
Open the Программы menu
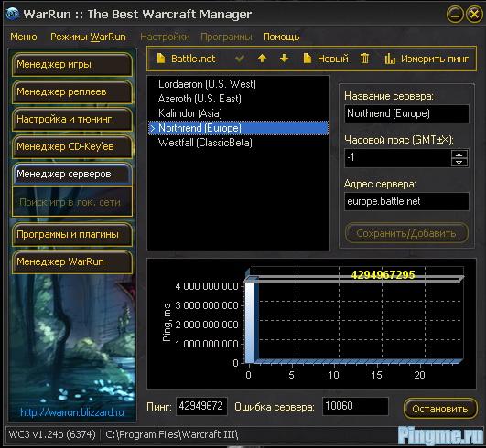(226, 37)
